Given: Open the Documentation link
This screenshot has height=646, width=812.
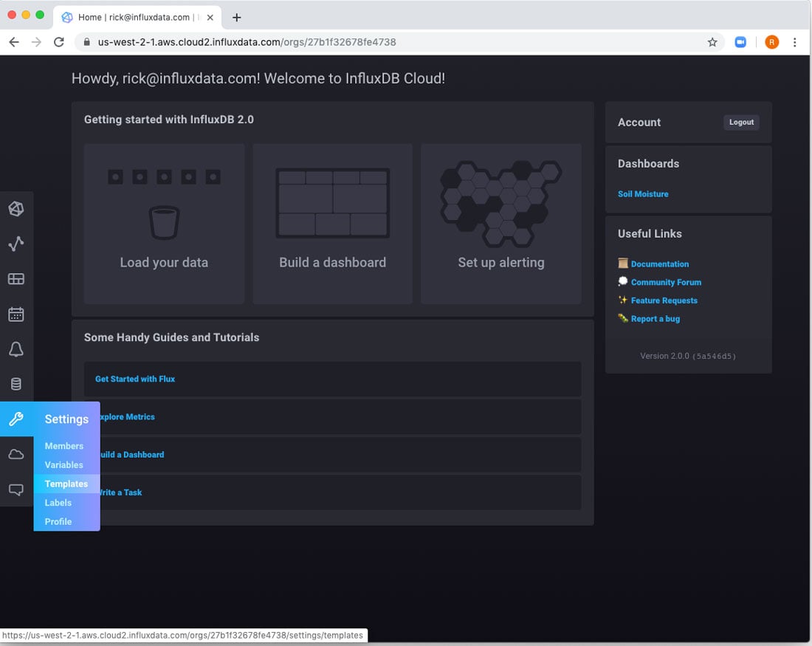Looking at the screenshot, I should point(659,264).
